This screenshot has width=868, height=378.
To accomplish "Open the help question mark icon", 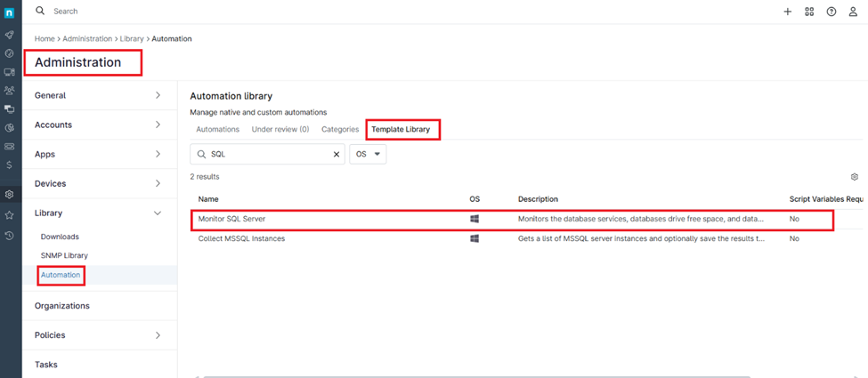I will [831, 12].
